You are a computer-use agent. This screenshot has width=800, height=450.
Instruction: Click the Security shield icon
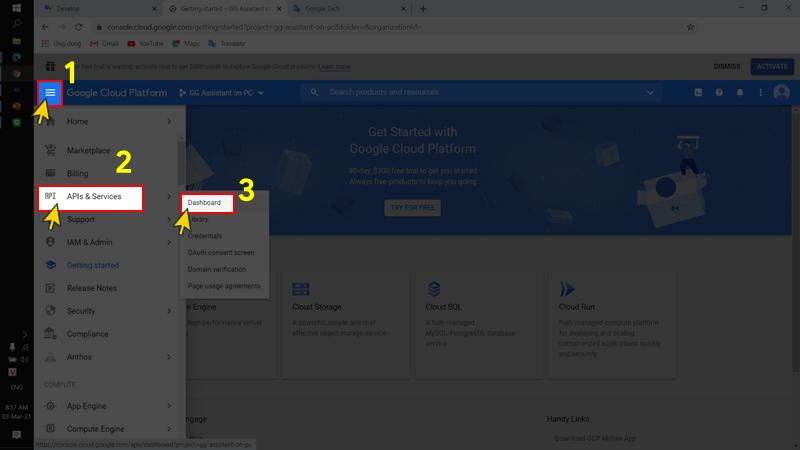tap(50, 311)
